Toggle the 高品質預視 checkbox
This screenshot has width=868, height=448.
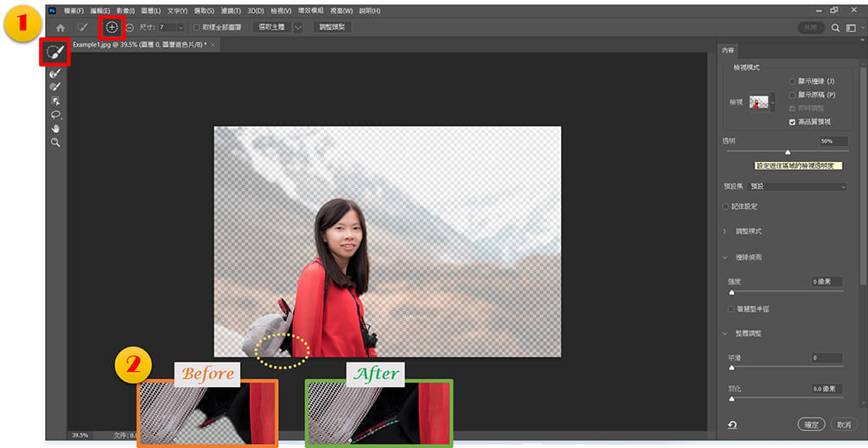(x=793, y=122)
